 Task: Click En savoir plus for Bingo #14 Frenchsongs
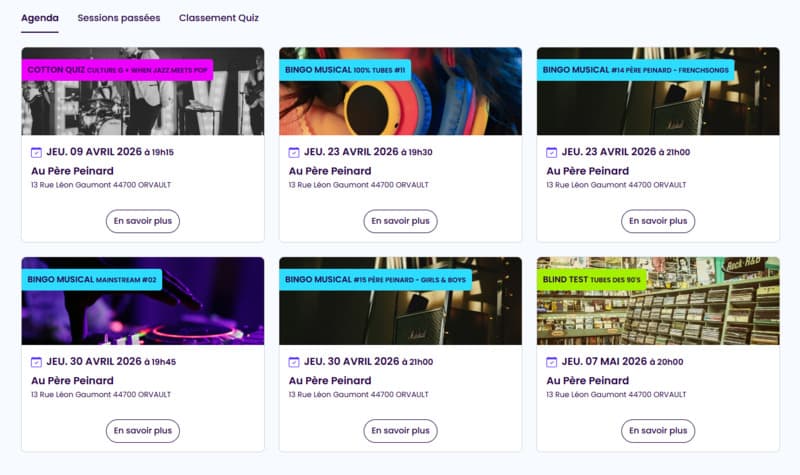click(x=658, y=221)
